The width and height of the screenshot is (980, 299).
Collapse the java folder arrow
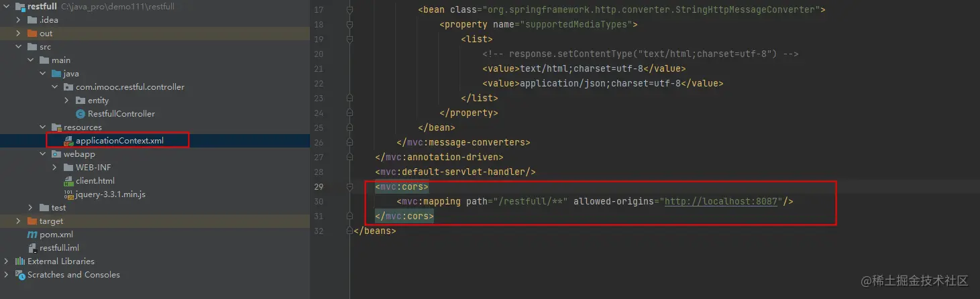tap(43, 74)
